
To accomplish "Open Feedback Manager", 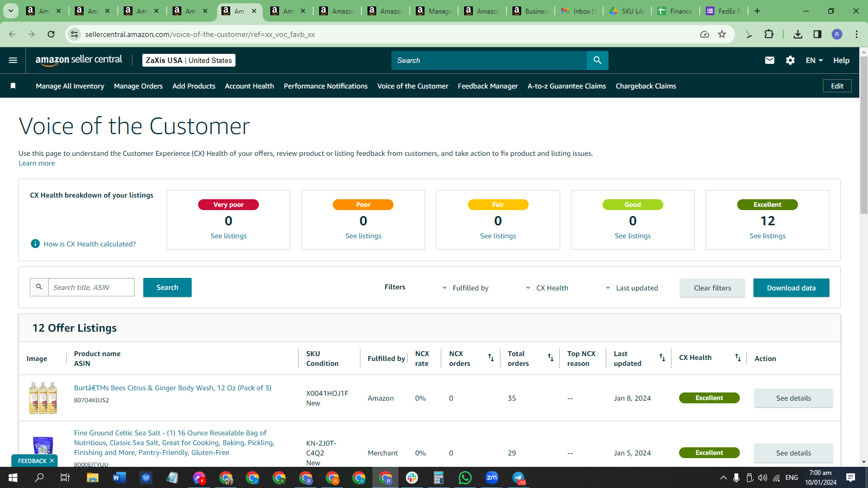I will pyautogui.click(x=487, y=86).
